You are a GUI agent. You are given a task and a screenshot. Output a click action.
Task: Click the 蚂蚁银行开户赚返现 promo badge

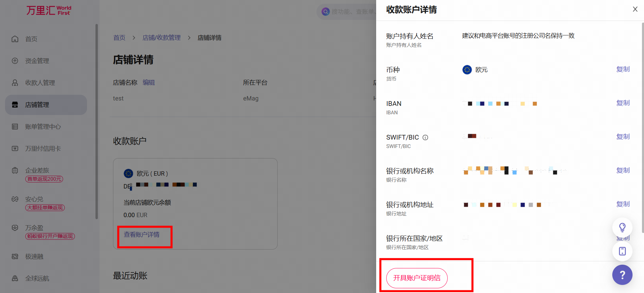pyautogui.click(x=50, y=236)
